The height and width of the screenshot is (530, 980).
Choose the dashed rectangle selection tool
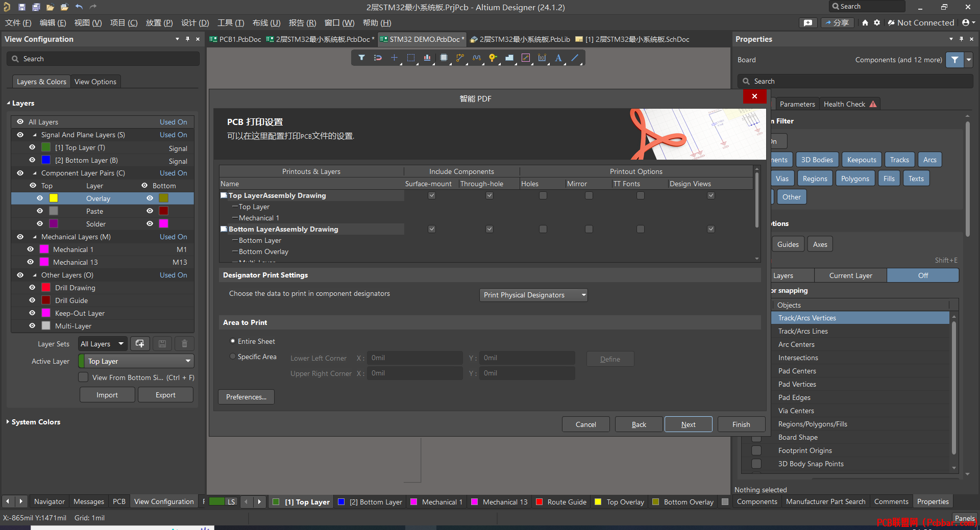[x=411, y=58]
